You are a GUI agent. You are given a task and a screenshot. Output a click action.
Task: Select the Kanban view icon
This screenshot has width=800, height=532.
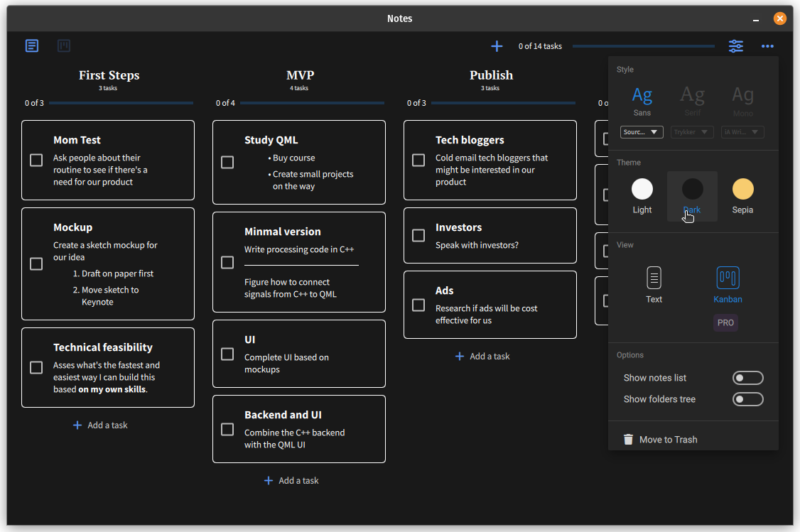pyautogui.click(x=728, y=278)
